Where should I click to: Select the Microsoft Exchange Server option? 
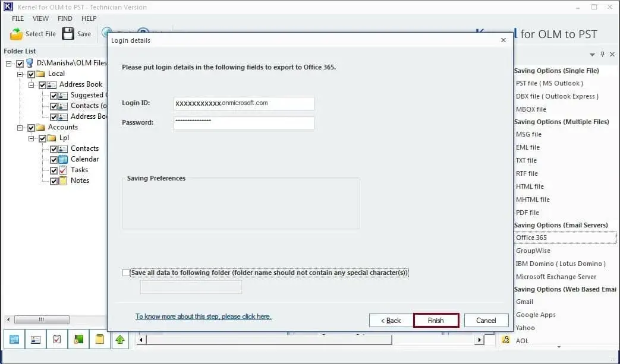point(556,277)
